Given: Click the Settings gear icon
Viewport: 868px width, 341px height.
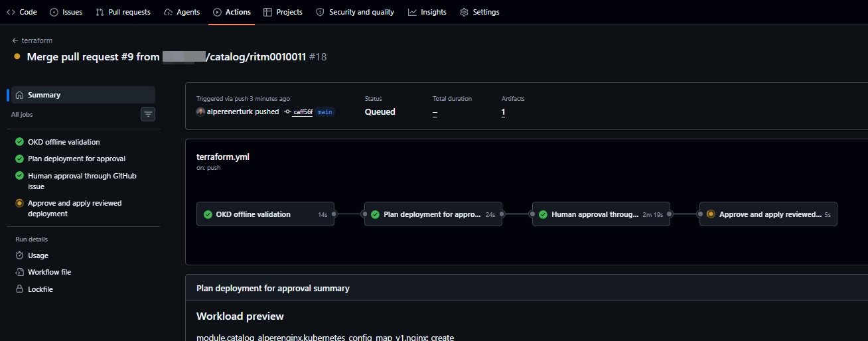Looking at the screenshot, I should pos(464,12).
